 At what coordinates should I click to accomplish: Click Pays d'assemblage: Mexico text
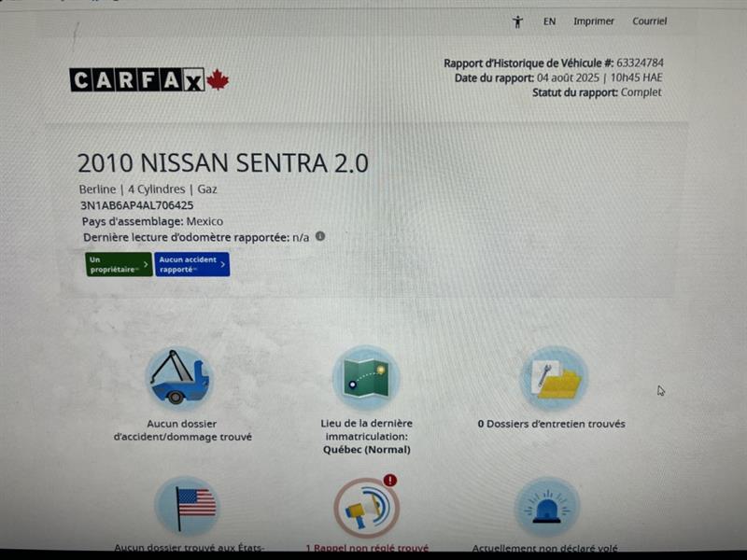pyautogui.click(x=152, y=221)
